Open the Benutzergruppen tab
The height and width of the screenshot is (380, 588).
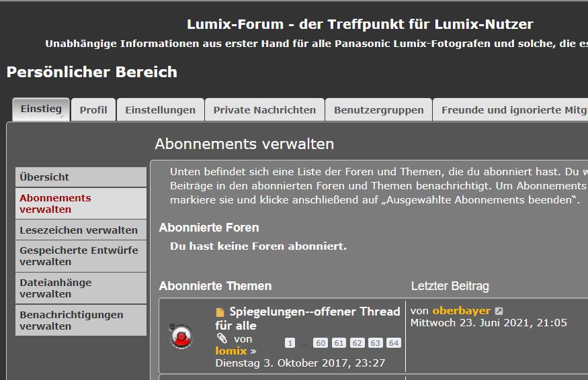point(379,110)
